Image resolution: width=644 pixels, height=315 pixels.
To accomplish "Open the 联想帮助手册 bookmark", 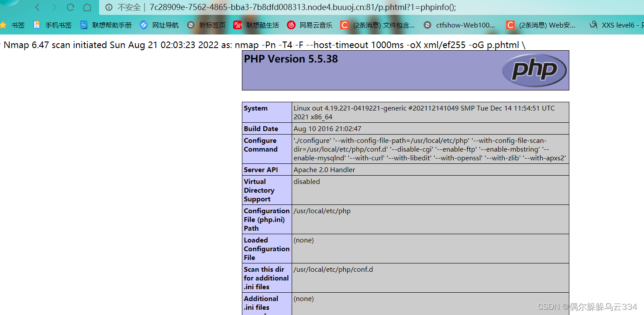I will pyautogui.click(x=112, y=25).
